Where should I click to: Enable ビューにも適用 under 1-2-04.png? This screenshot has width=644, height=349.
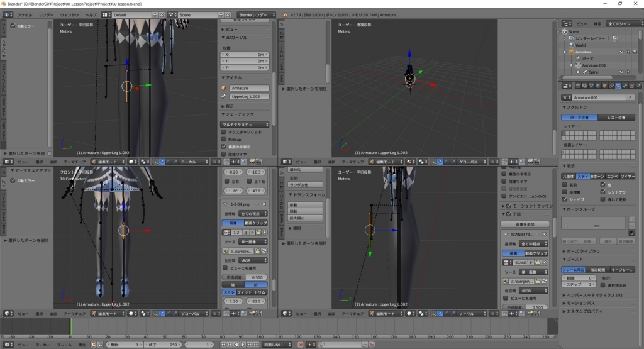(225, 268)
